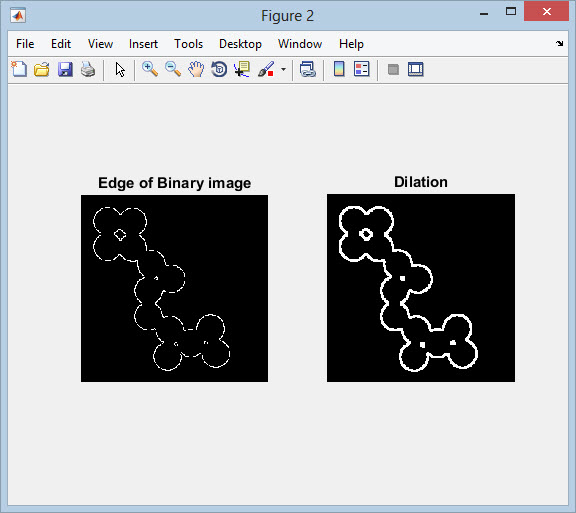Open a file with the folder icon
This screenshot has height=513, width=576.
click(42, 69)
